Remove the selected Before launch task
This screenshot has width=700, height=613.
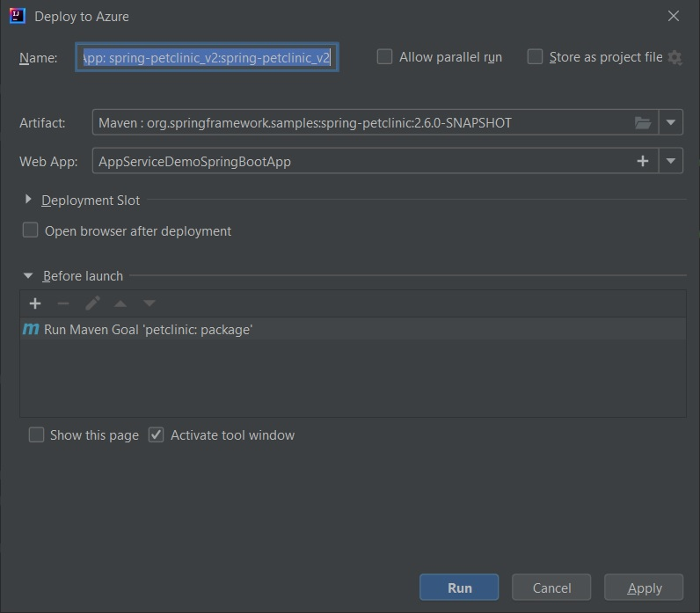pos(63,303)
